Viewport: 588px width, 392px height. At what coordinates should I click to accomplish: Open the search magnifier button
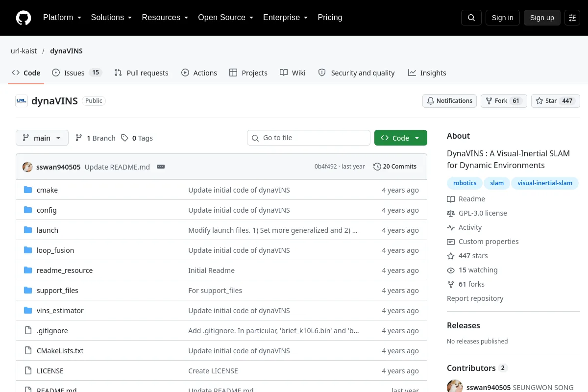(x=471, y=18)
